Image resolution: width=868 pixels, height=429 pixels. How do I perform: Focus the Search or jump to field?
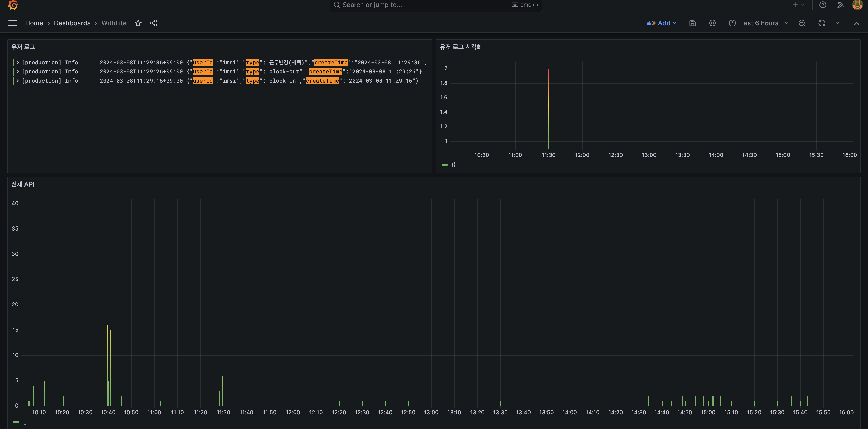coord(435,5)
